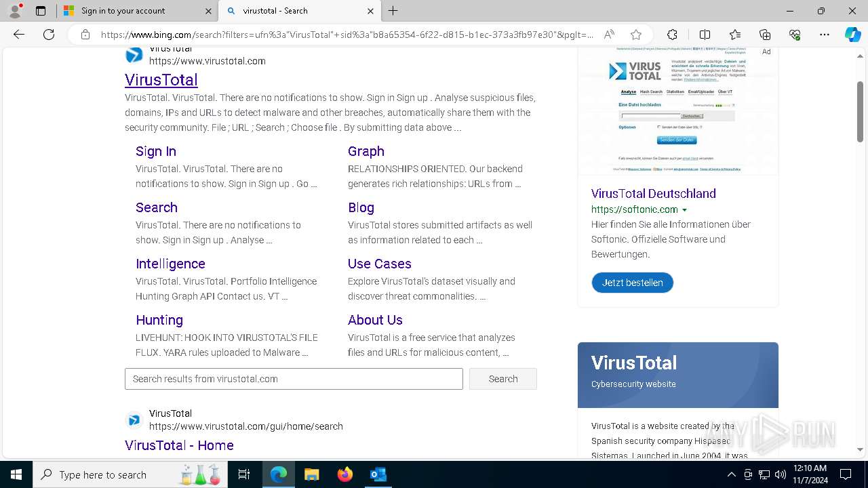Image resolution: width=868 pixels, height=488 pixels.
Task: Open the Windows Start menu
Action: pos(16,474)
